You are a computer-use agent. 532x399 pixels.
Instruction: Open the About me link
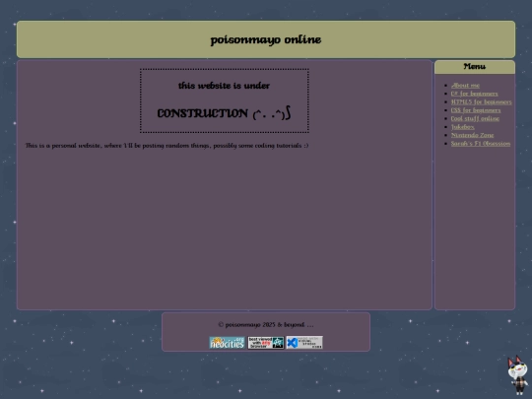[465, 86]
